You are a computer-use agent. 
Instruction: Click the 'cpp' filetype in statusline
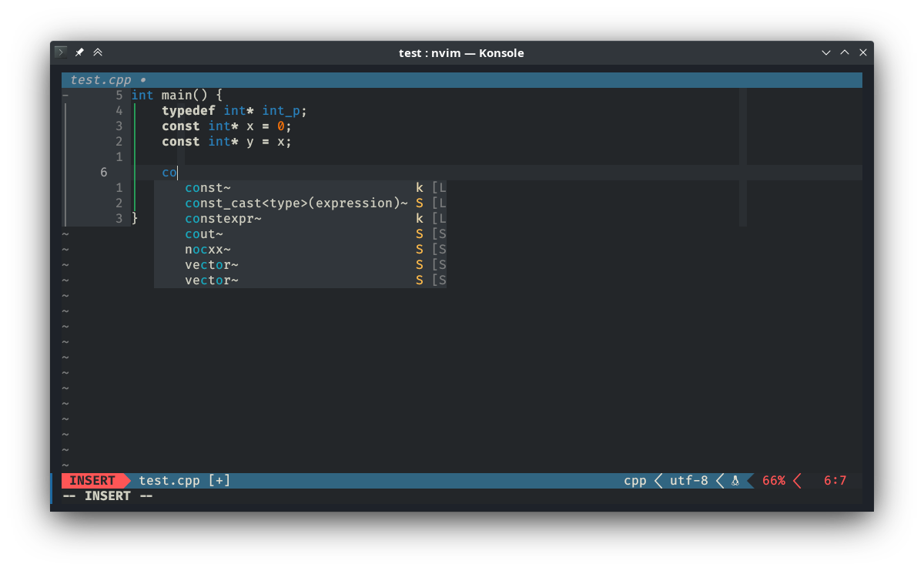coord(635,481)
